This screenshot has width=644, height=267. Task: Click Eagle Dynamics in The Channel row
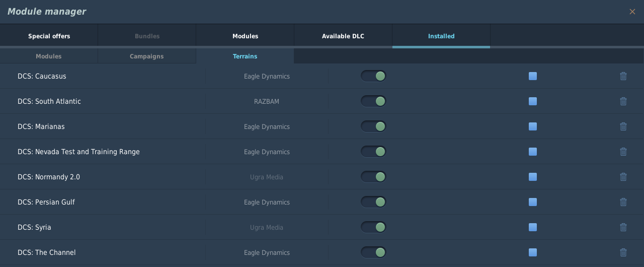point(267,252)
